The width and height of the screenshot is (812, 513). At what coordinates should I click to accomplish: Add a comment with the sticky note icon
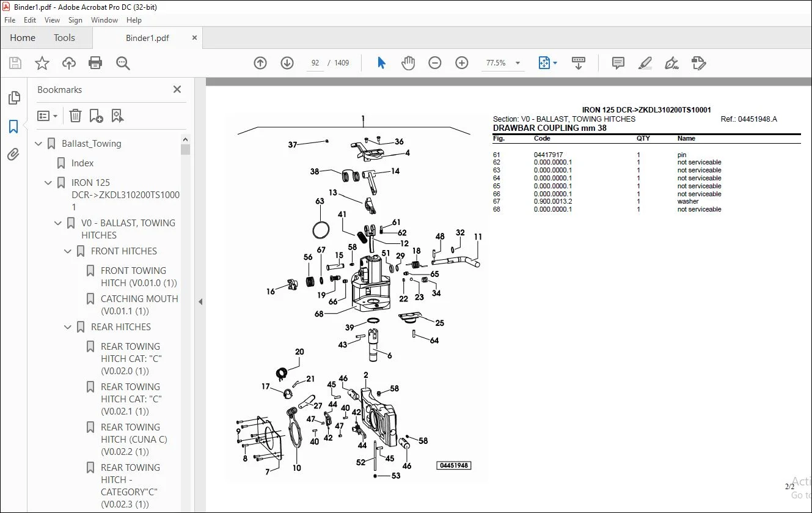point(618,63)
